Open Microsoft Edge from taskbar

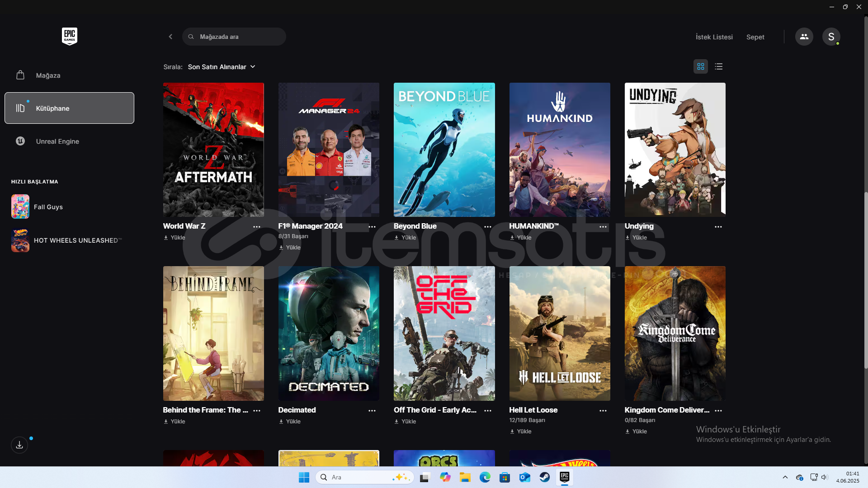pyautogui.click(x=485, y=477)
